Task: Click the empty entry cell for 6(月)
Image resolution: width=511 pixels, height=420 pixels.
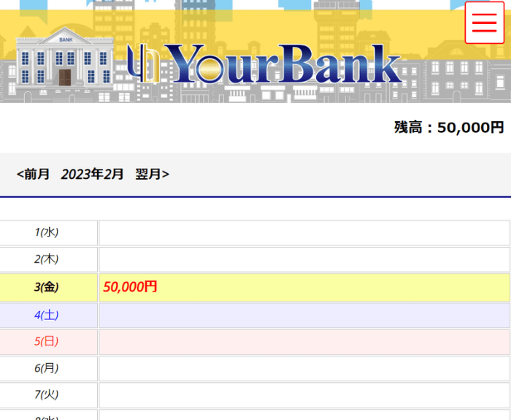Action: [x=304, y=368]
